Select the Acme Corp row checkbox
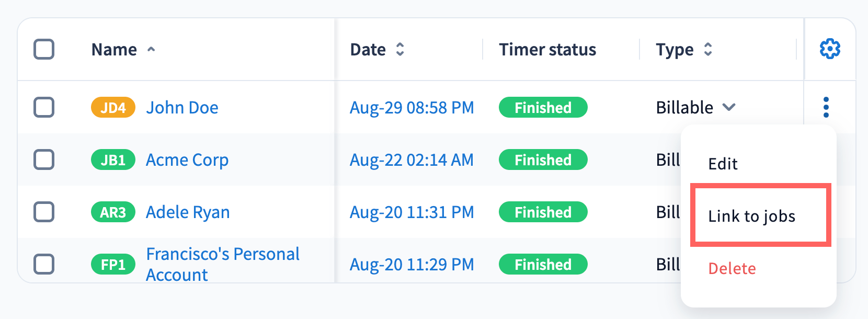The image size is (868, 319). tap(44, 160)
